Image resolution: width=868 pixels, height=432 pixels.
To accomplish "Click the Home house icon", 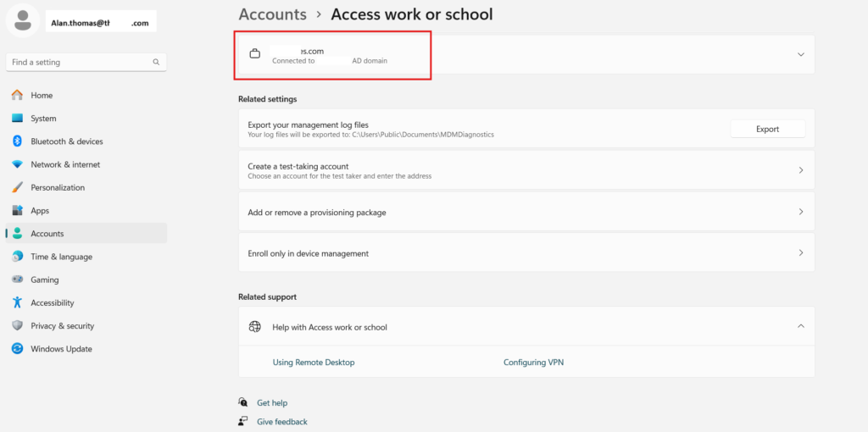I will pos(18,95).
